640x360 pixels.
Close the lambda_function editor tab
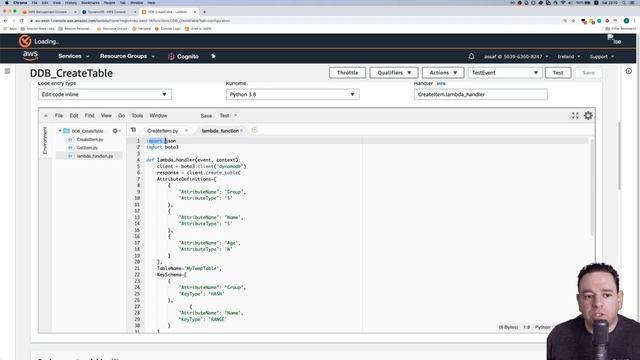coord(242,131)
